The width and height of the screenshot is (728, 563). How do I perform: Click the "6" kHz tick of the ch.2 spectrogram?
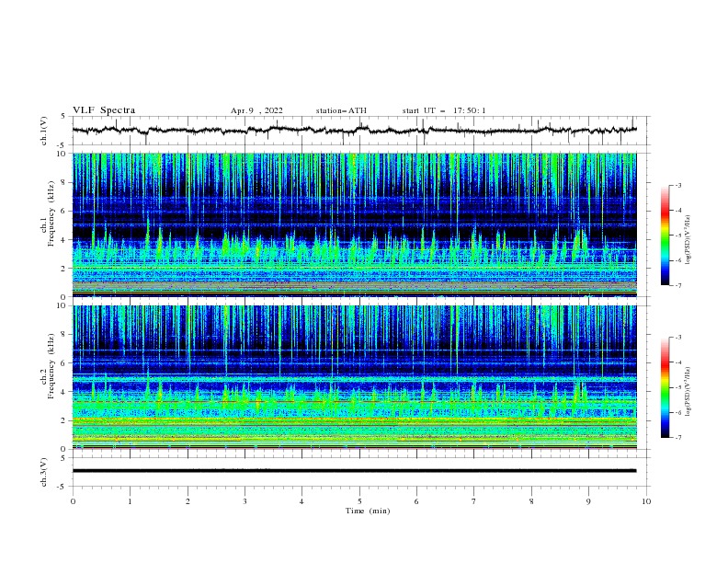pyautogui.click(x=64, y=363)
